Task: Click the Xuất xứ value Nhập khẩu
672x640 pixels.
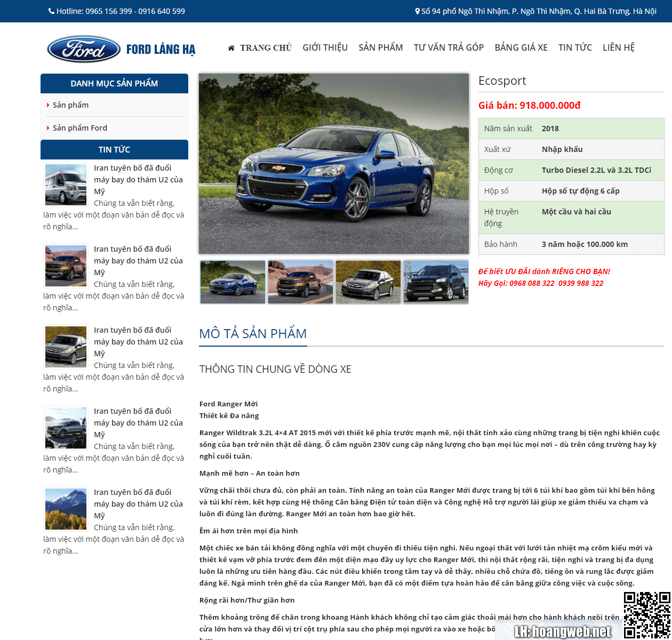Action: pos(562,149)
